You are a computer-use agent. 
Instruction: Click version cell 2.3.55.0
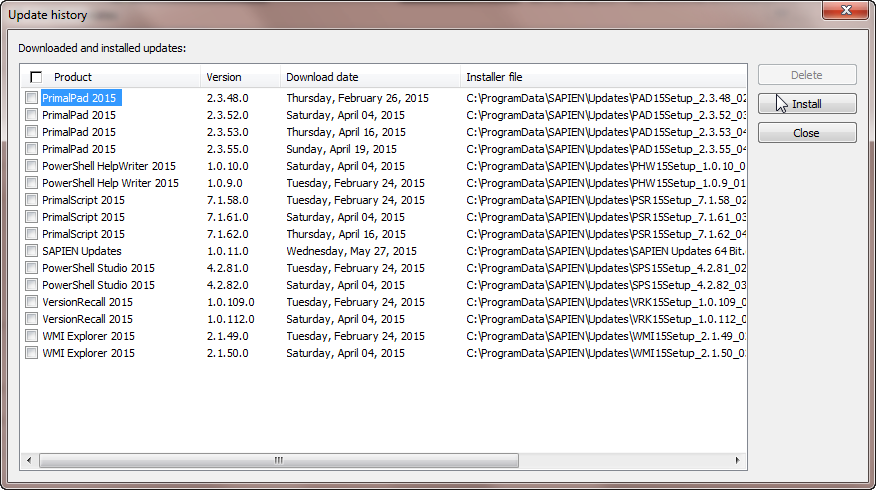pyautogui.click(x=227, y=149)
